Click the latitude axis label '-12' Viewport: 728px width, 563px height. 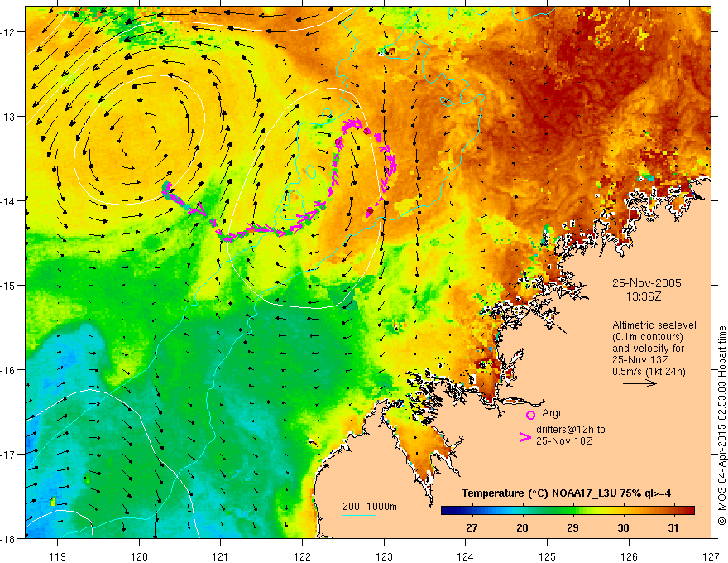pos(8,32)
